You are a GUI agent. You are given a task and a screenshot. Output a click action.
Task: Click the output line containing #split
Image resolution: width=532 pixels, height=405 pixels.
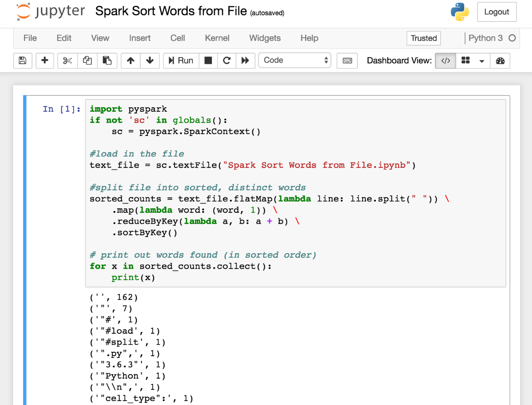click(128, 342)
